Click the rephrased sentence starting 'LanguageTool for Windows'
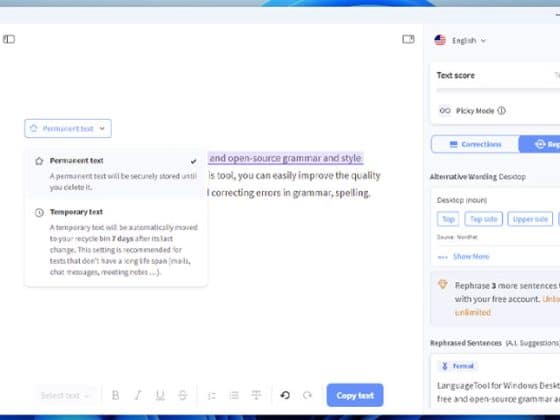Viewport: 560px width, 420px height. 498,392
